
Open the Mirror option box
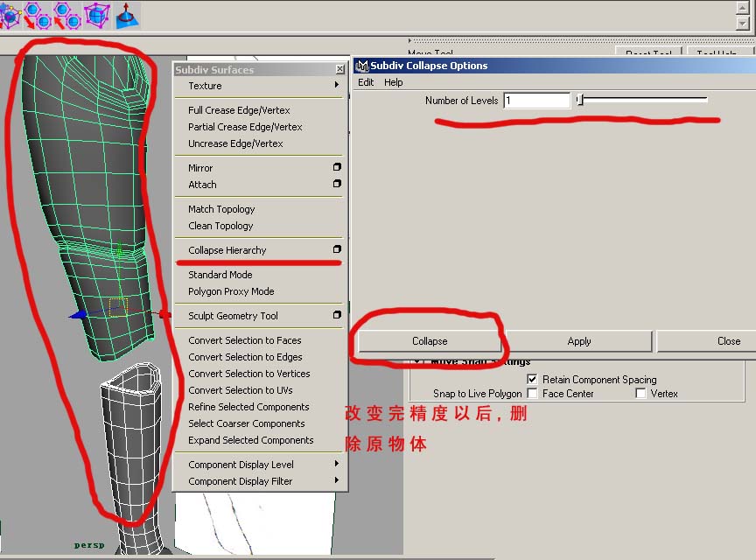(337, 167)
